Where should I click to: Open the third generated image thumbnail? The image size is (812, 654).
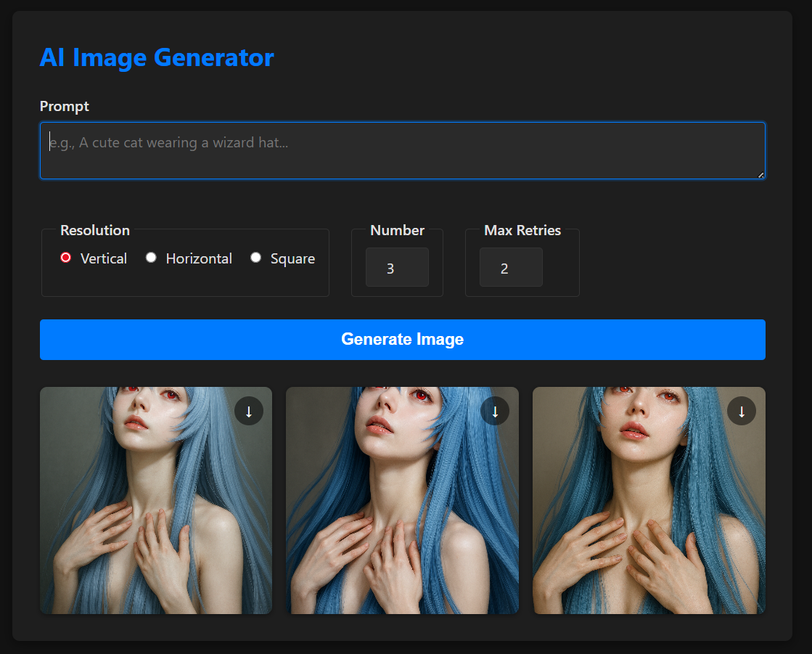click(x=649, y=500)
